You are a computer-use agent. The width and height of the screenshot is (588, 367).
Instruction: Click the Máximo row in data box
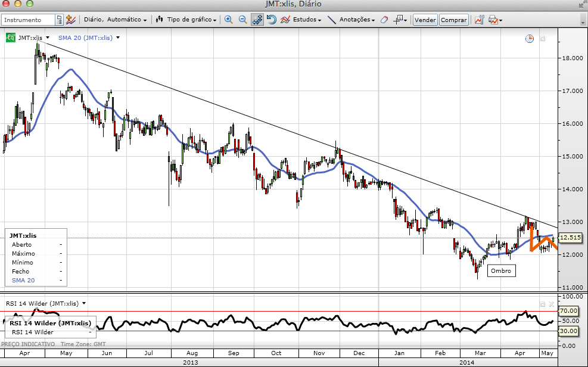[36, 253]
